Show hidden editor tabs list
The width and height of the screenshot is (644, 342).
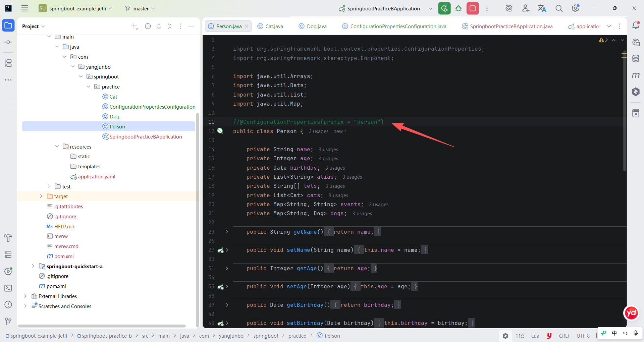609,26
